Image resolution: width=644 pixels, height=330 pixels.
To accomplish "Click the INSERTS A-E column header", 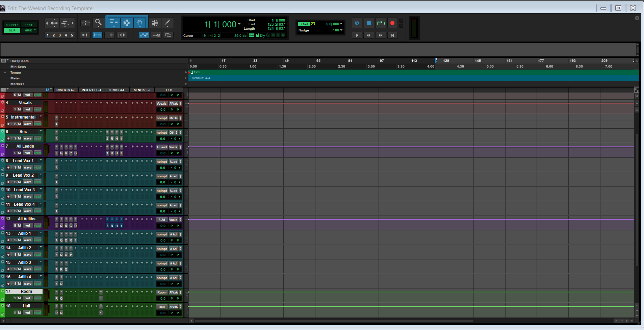I will point(66,90).
